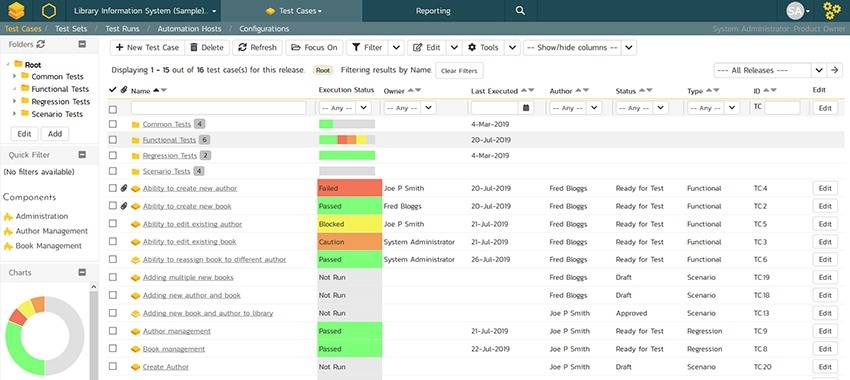Expand the Filter button dropdown arrow
The image size is (850, 380).
pos(397,48)
